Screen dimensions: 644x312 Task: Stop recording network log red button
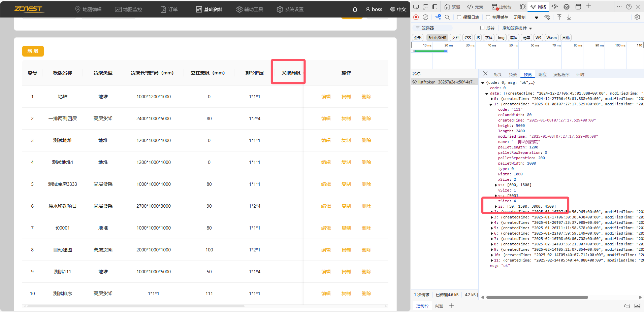pos(416,17)
